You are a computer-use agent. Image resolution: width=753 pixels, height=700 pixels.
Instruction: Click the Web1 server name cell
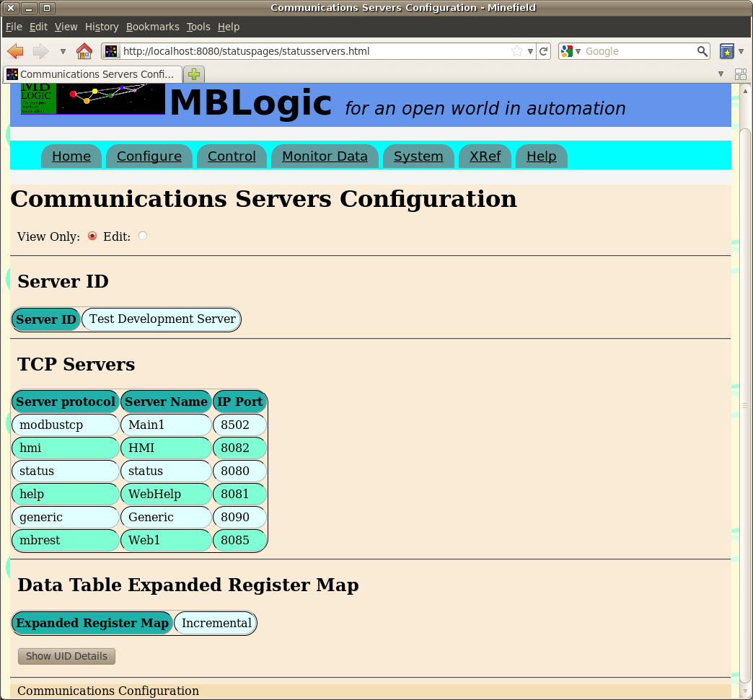[166, 540]
